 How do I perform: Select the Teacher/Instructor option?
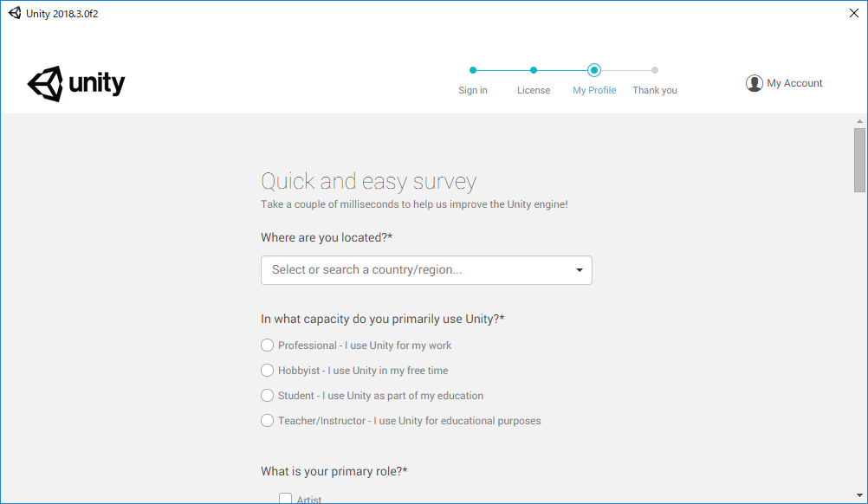(x=268, y=420)
